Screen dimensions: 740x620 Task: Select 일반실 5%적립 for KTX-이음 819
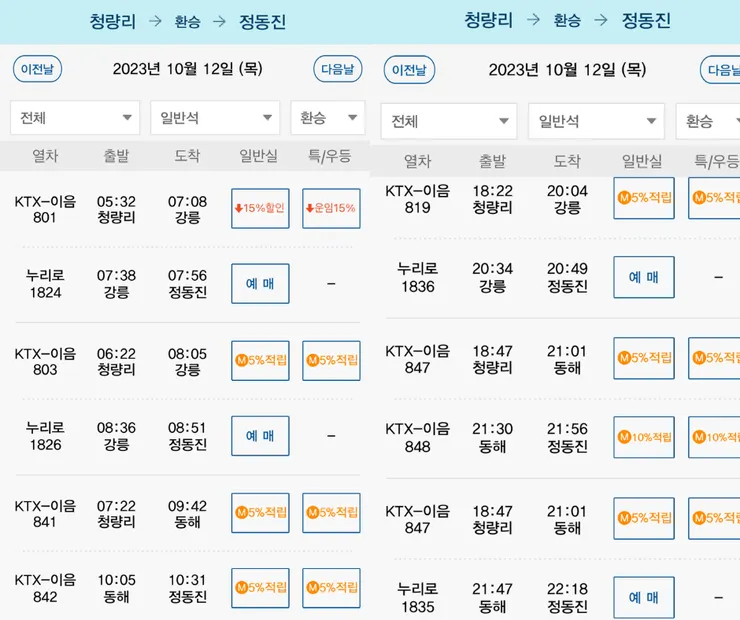643,198
